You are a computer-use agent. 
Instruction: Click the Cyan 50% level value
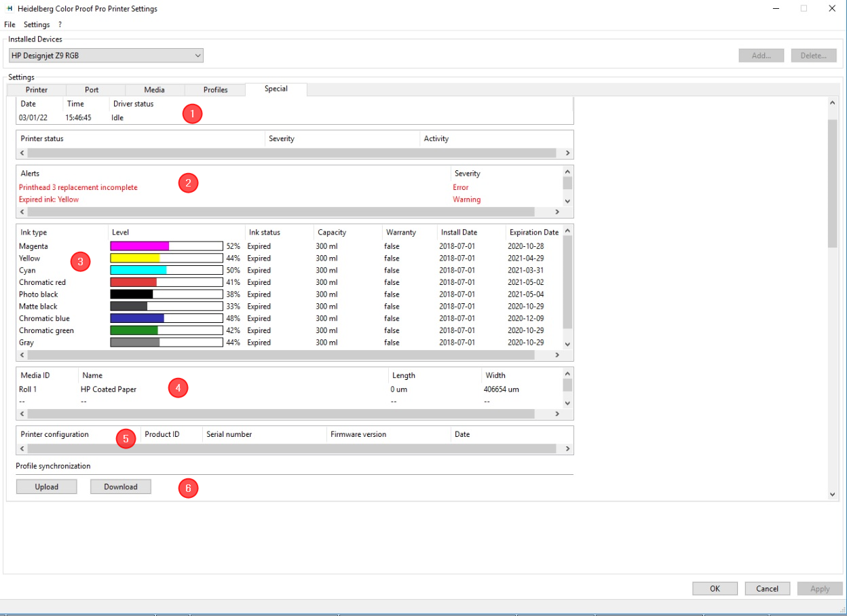point(233,271)
